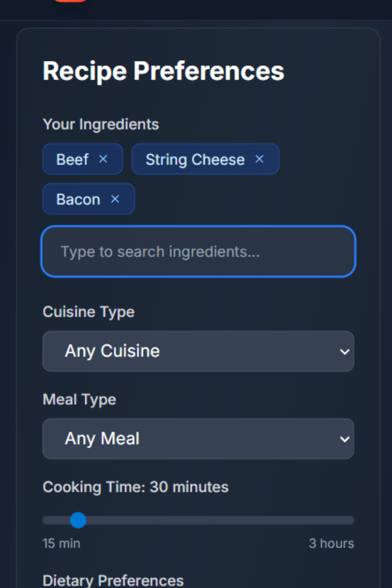The image size is (392, 588).
Task: Click the Bacon chip label
Action: pos(78,199)
